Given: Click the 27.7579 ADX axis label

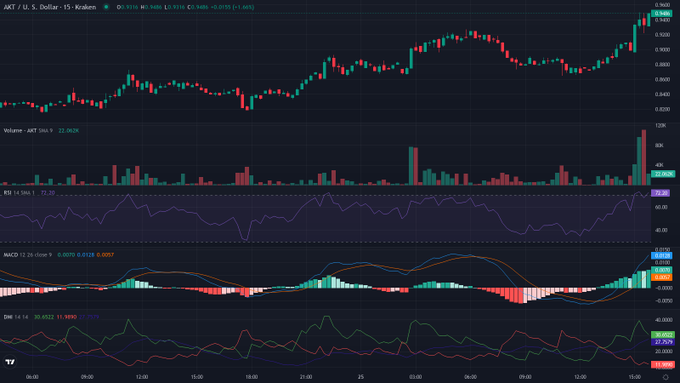Looking at the screenshot, I should (x=663, y=342).
